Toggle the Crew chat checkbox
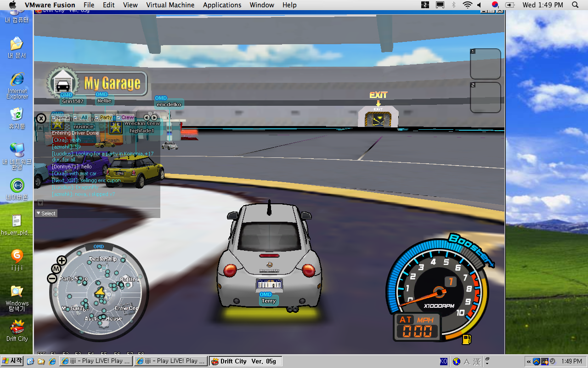The width and height of the screenshot is (588, 368). pos(118,118)
